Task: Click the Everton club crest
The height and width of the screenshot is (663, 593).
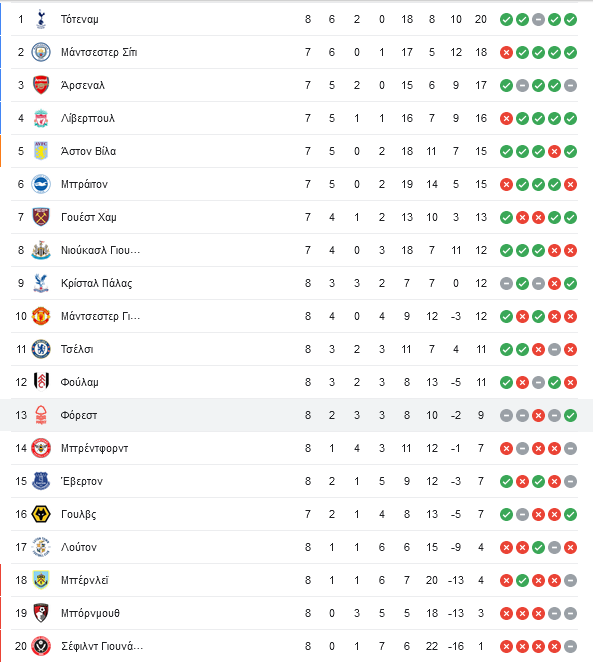Action: pos(41,481)
